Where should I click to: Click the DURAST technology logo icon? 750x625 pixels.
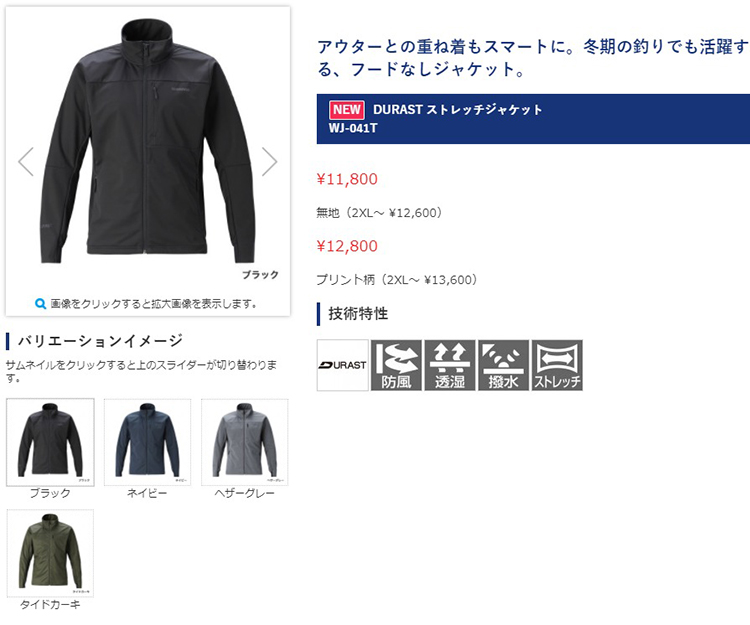coord(342,365)
